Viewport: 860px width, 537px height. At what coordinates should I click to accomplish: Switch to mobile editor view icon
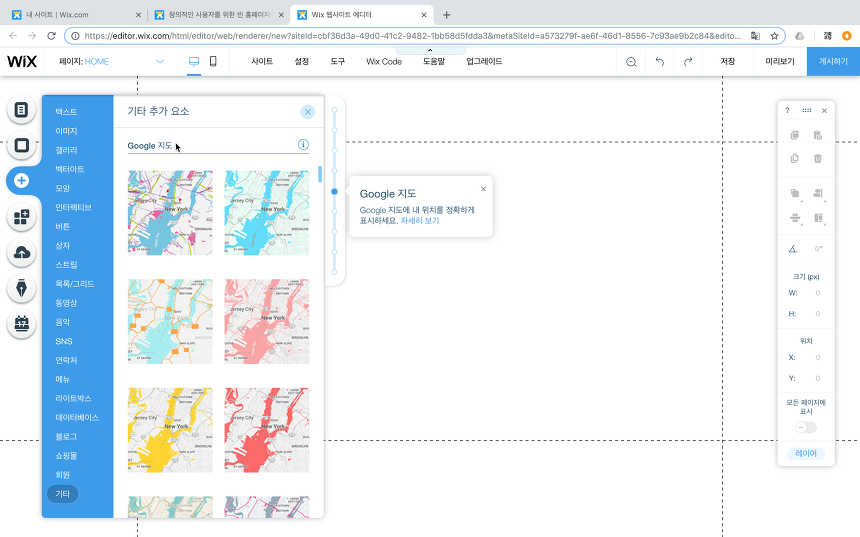click(x=213, y=61)
